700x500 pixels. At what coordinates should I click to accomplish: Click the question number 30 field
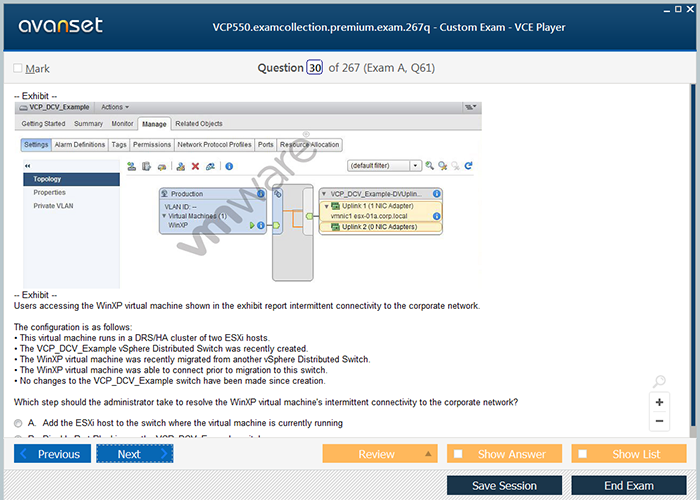point(315,68)
